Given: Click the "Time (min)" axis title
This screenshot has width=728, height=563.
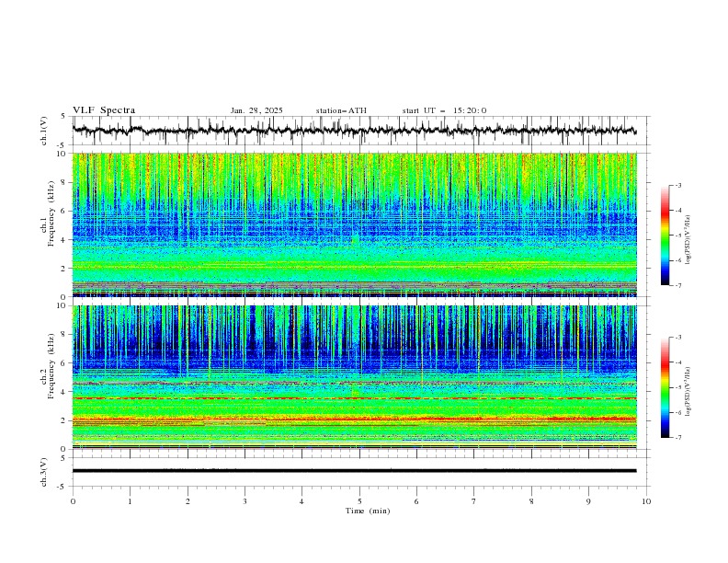Looking at the screenshot, I should point(368,511).
